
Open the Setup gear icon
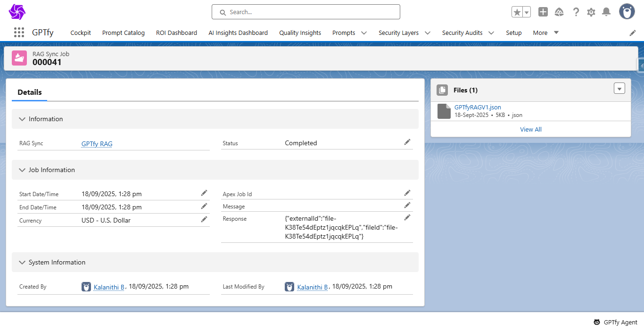pyautogui.click(x=591, y=12)
